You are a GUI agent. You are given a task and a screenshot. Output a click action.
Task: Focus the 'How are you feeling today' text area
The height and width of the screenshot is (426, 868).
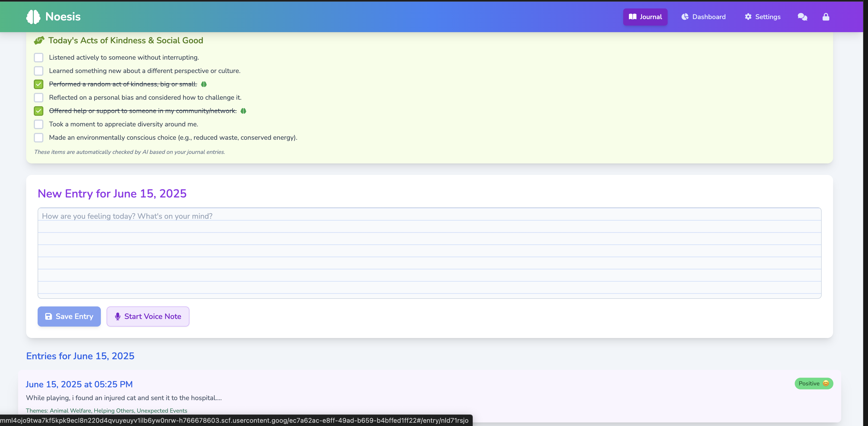pos(429,252)
